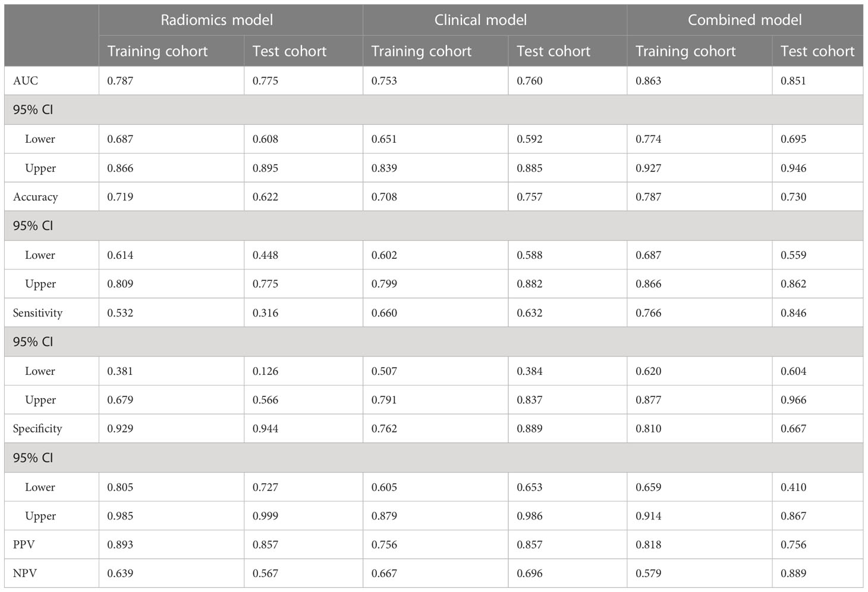This screenshot has height=592, width=868.
Task: Click Test cohort under Radiomics model
Action: click(x=290, y=52)
